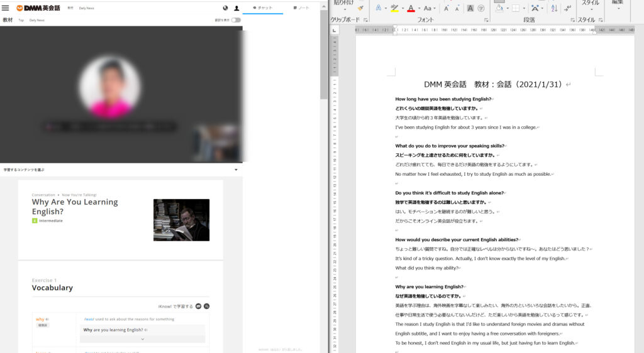Click the Top breadcrumb link
644x353 pixels.
21,20
